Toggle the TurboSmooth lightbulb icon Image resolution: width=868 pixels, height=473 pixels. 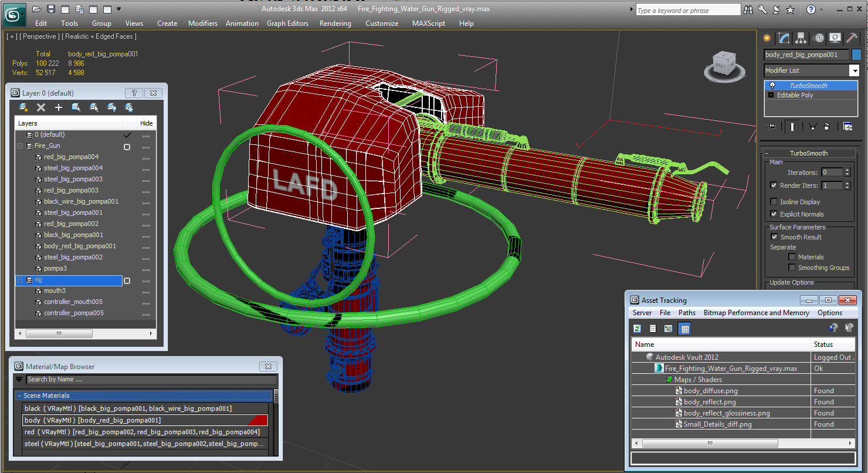[772, 85]
